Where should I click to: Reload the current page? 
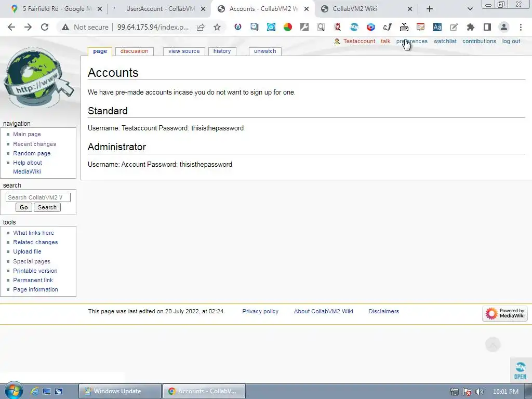[x=45, y=27]
